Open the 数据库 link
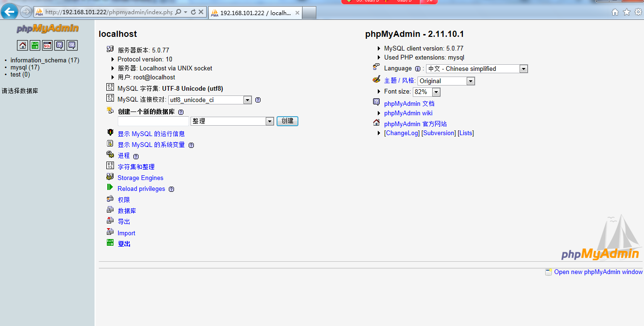The width and height of the screenshot is (644, 326). point(127,211)
